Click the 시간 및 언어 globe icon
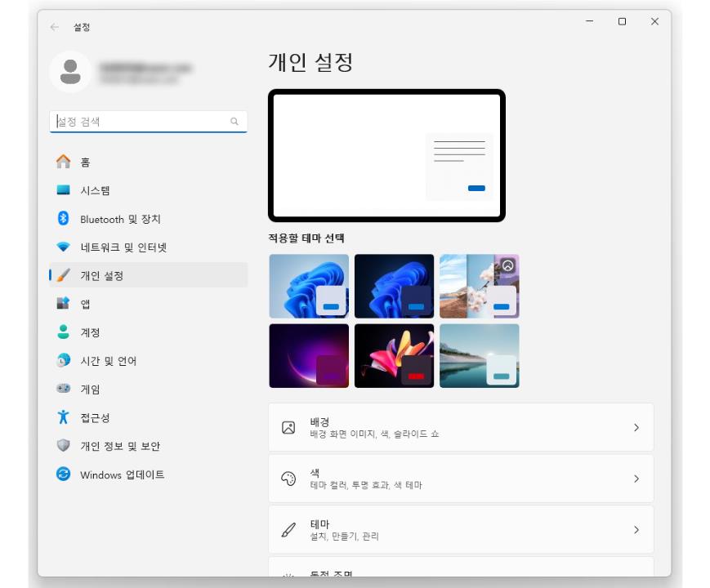Viewport: 710px width, 588px height. coord(64,360)
